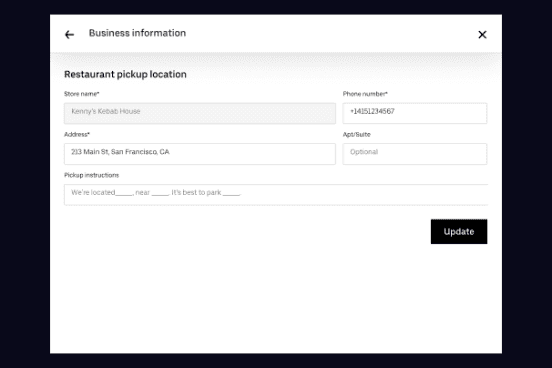Click the Store name* label

point(82,94)
